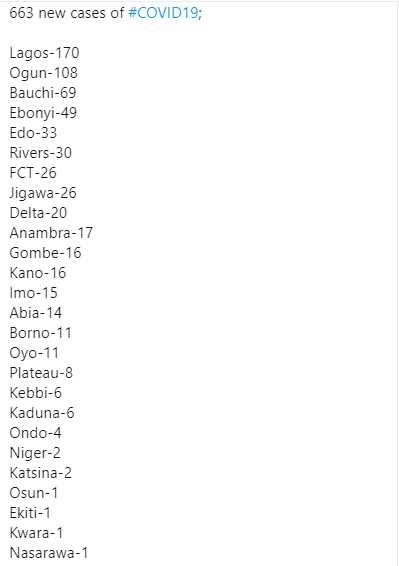
Task: Click the Borno-11 line
Action: pos(40,333)
